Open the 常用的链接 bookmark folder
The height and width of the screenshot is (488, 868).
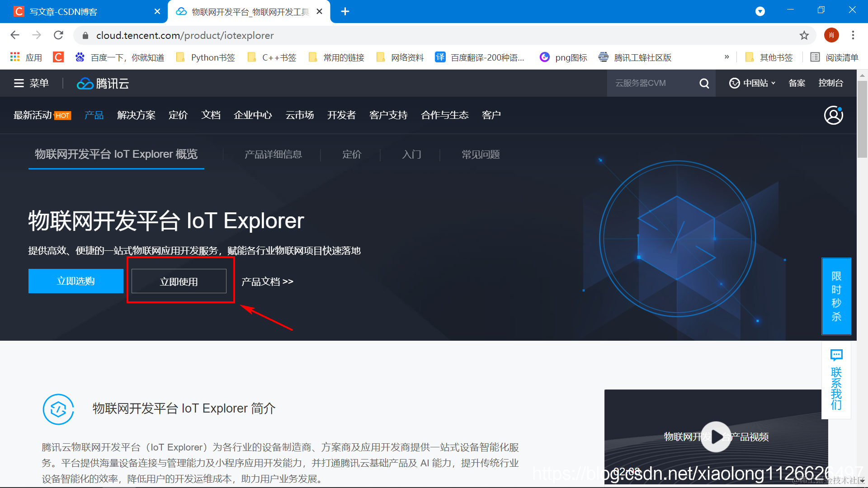[336, 57]
